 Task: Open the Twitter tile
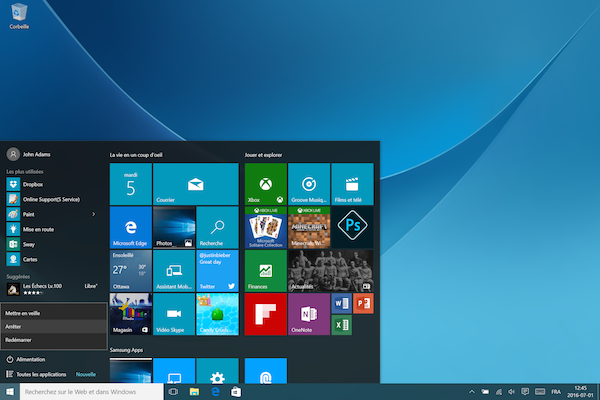coord(217,271)
